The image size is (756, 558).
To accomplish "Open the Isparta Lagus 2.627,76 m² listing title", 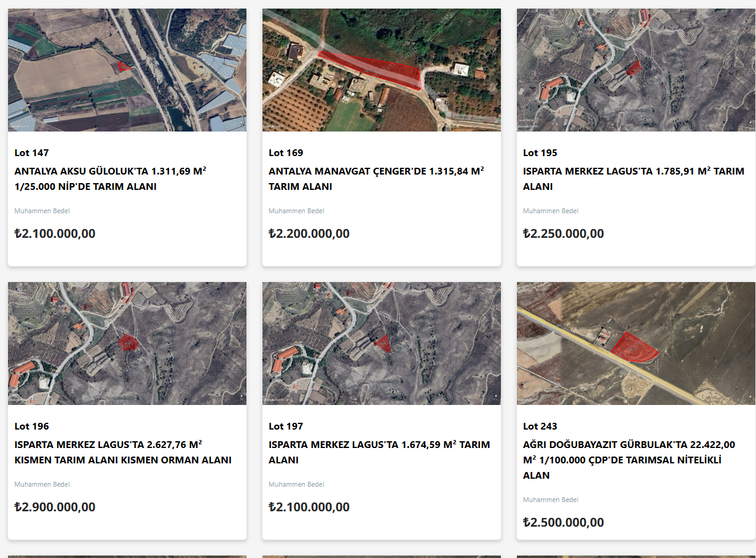I will (x=123, y=452).
